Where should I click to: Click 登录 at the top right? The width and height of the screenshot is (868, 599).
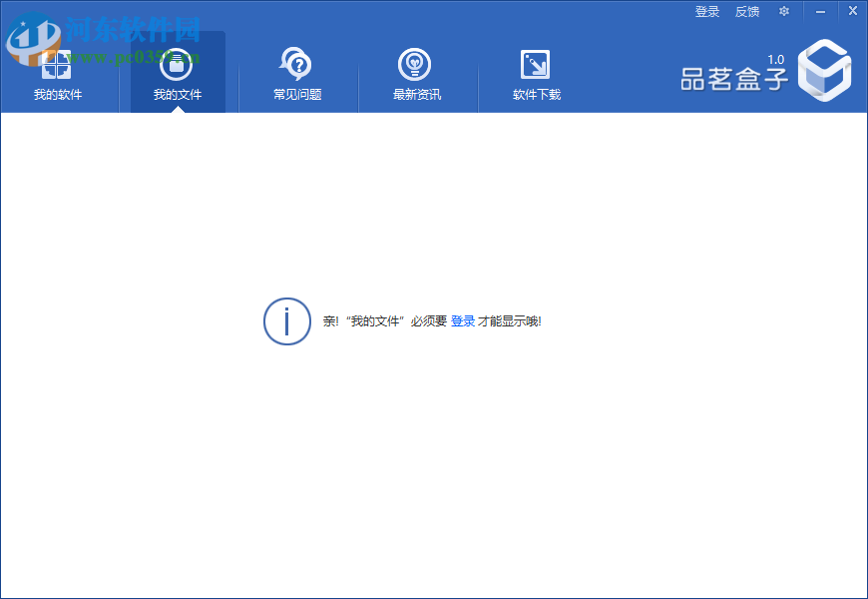point(706,11)
